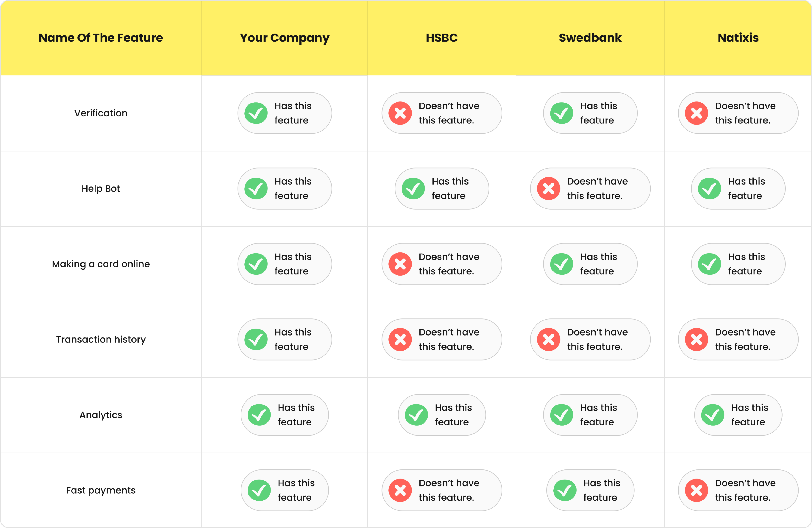Image resolution: width=812 pixels, height=528 pixels.
Task: Click red cross icon for Natixis Fast payments
Action: point(697,490)
